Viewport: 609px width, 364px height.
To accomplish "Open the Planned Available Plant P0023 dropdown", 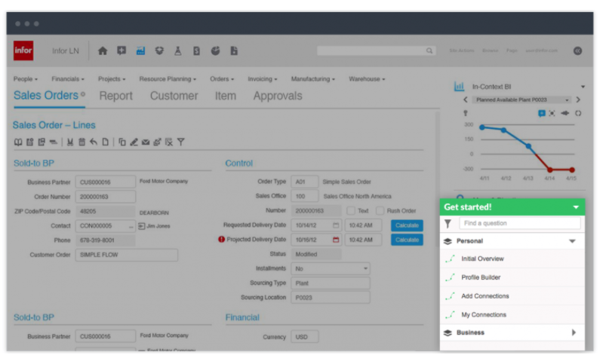I will (523, 99).
